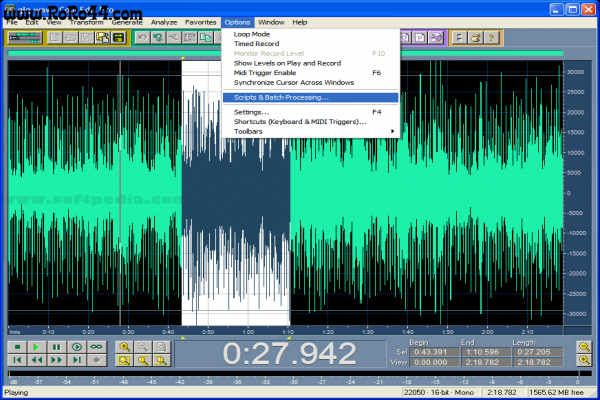Pause playback with the Pause button
This screenshot has height=400, width=600.
point(57,347)
